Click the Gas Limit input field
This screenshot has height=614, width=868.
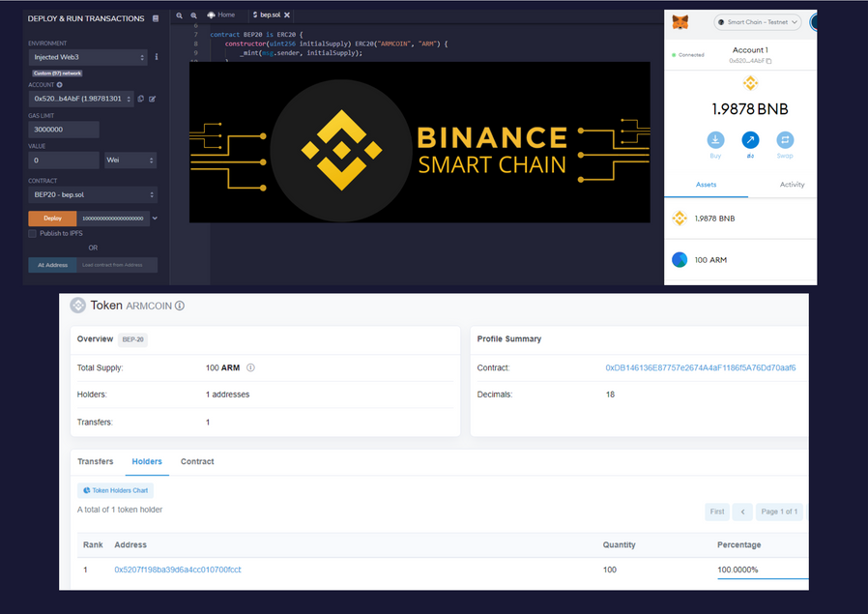pyautogui.click(x=64, y=130)
